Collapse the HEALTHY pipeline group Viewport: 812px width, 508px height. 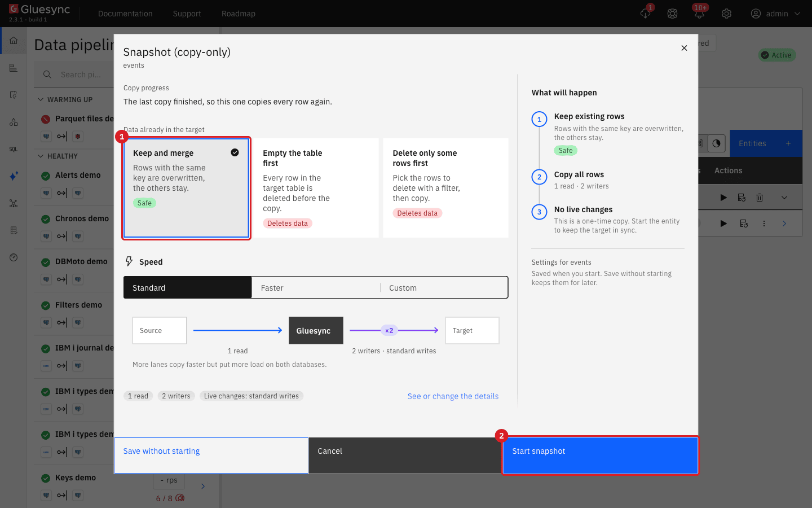pyautogui.click(x=41, y=156)
